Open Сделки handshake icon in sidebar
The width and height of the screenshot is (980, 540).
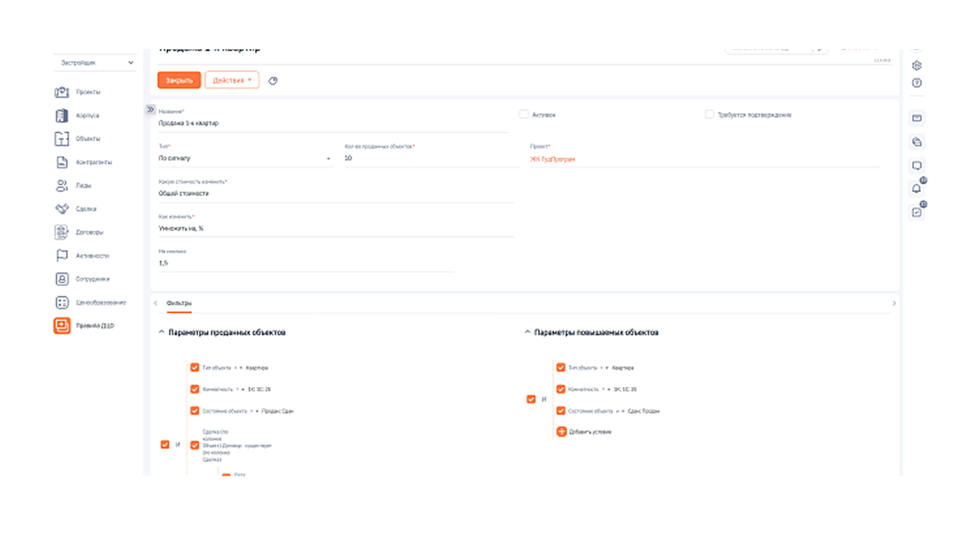click(x=62, y=209)
